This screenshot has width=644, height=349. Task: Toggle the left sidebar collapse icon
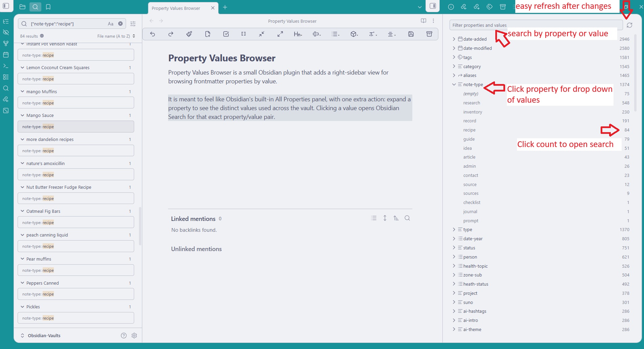[x=6, y=6]
